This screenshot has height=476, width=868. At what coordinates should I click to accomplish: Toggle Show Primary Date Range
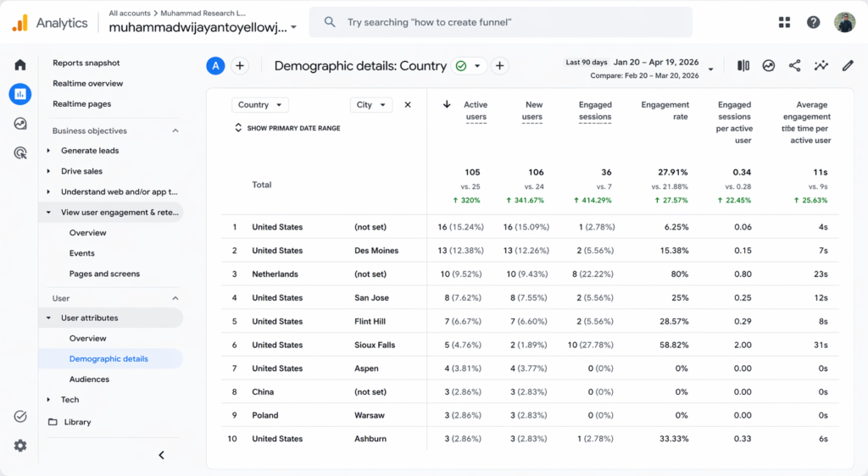point(287,128)
